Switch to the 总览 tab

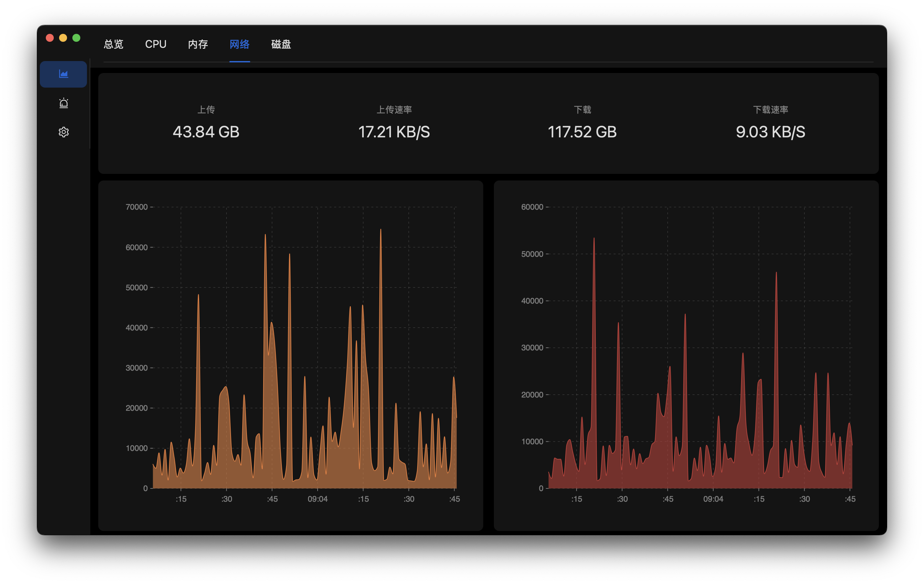[114, 44]
